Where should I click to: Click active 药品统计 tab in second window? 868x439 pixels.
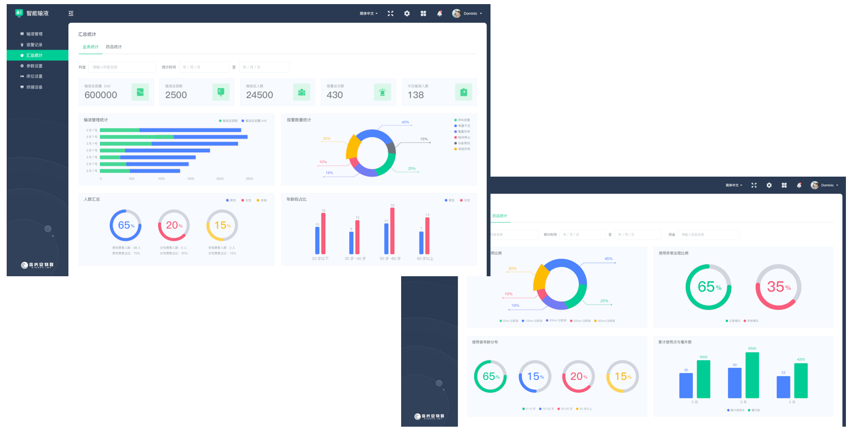[499, 216]
